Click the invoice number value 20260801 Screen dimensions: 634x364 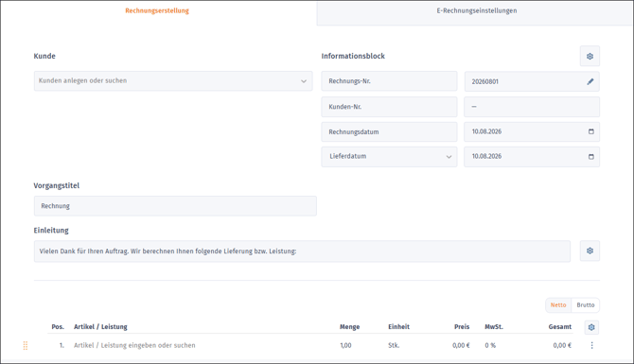484,81
